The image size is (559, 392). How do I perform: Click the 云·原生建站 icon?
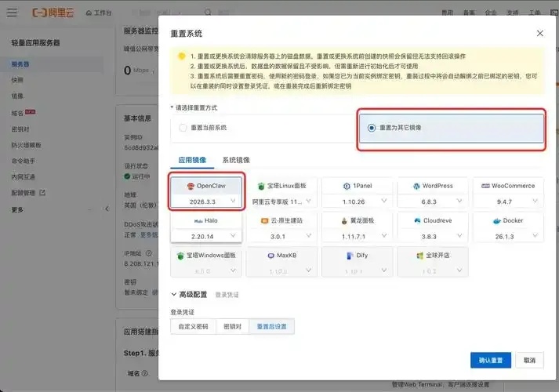click(x=264, y=221)
